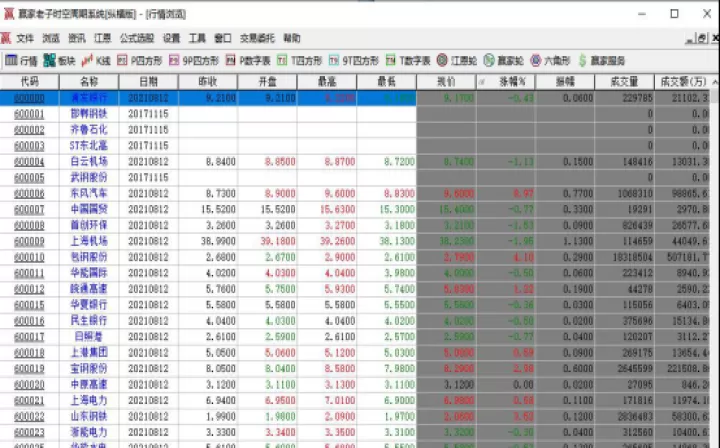
Task: Open stock code 600000 link
Action: click(29, 98)
